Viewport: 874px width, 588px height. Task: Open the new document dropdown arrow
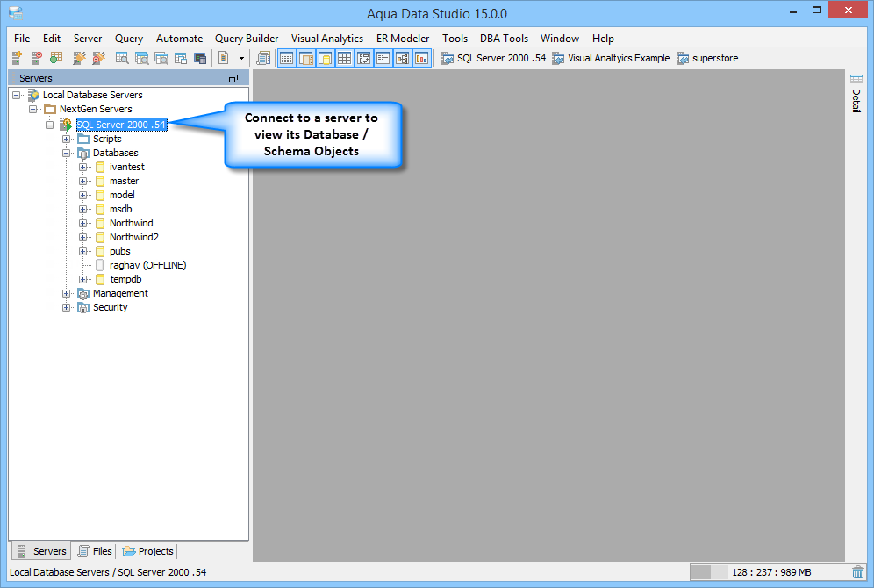point(241,58)
